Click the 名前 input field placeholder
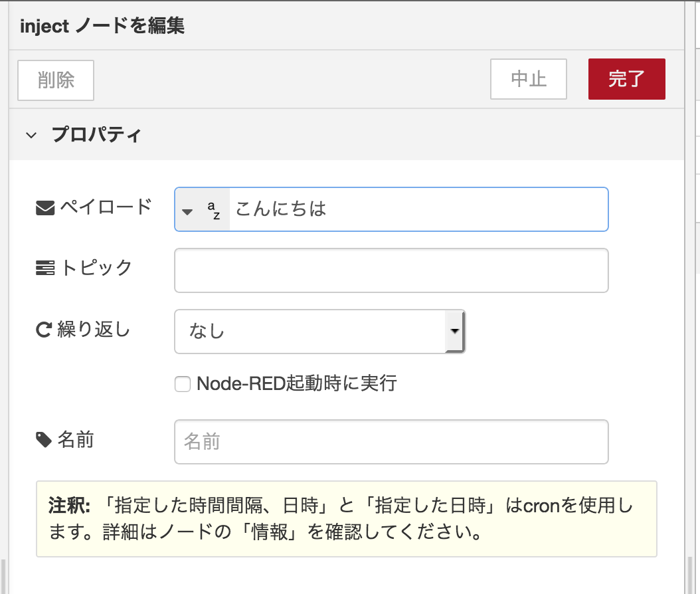700x594 pixels. point(391,441)
